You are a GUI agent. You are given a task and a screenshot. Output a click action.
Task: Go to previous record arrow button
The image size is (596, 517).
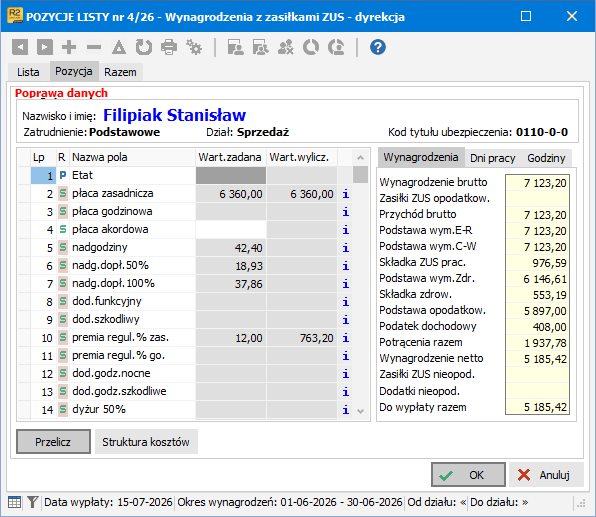20,48
